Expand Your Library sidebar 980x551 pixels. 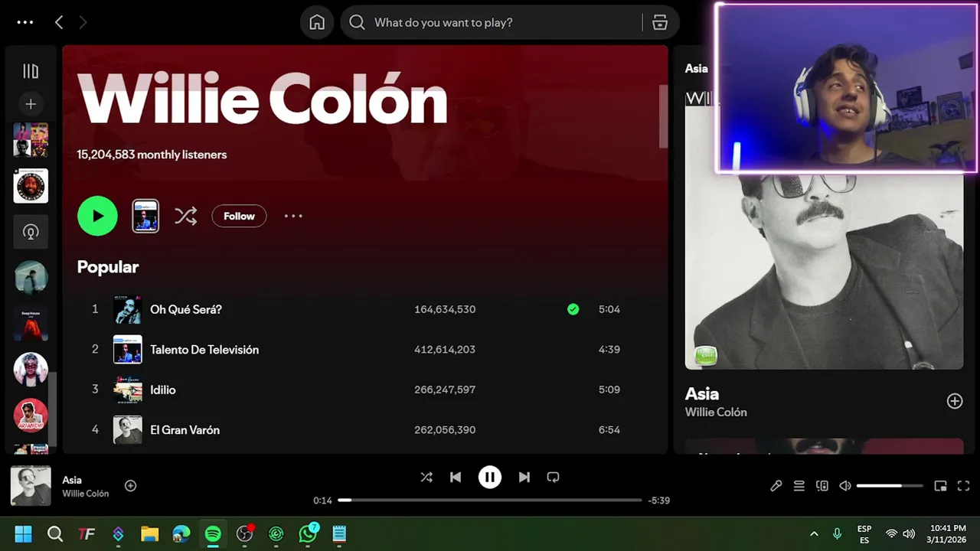31,71
